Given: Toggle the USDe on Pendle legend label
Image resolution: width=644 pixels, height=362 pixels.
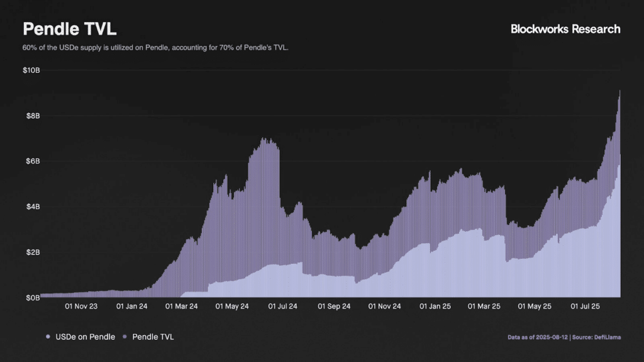Looking at the screenshot, I should point(85,337).
